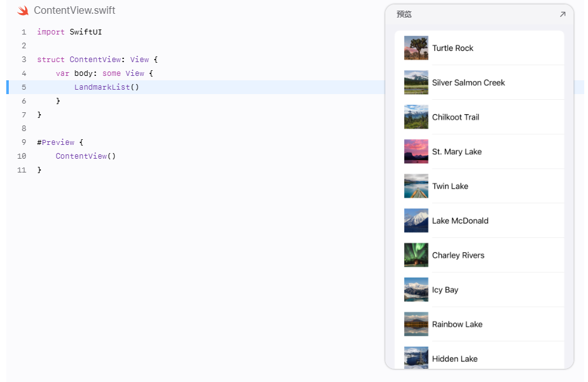
Task: Click line number 9 in the gutter
Action: 24,142
